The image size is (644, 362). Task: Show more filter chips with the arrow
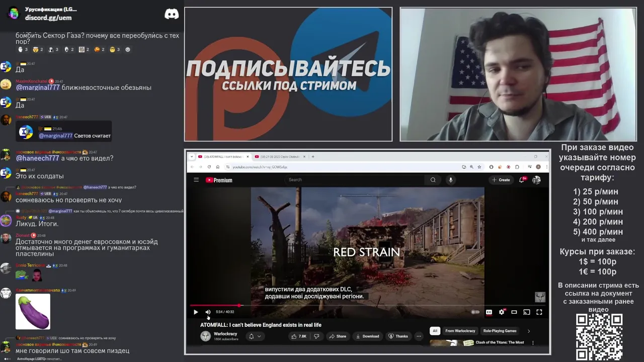(x=528, y=331)
